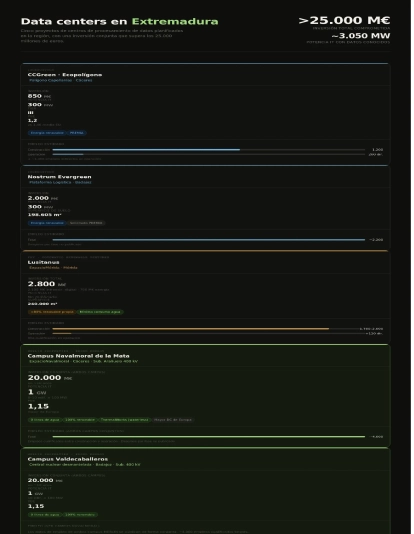Image resolution: width=414 pixels, height=534 pixels.
Task: Click the '20.000' investment value under Campus Valdecaballeros
Action: coord(40,480)
